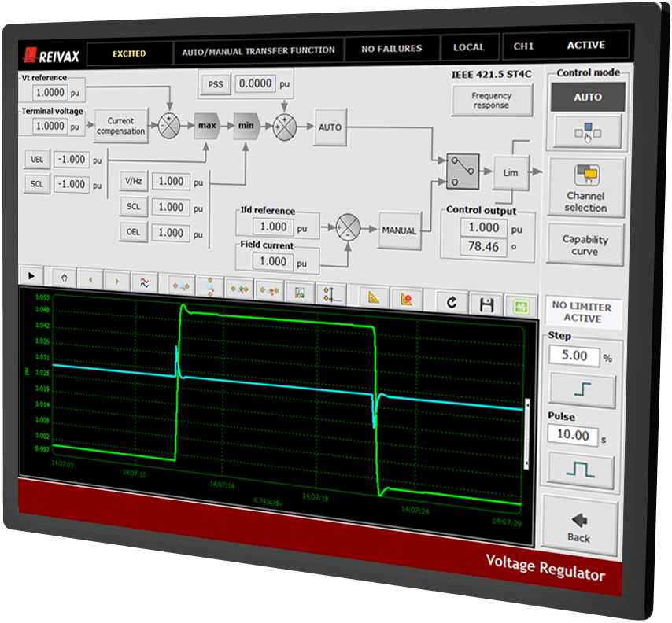Click the min block
The width and height of the screenshot is (672, 623).
pyautogui.click(x=246, y=126)
